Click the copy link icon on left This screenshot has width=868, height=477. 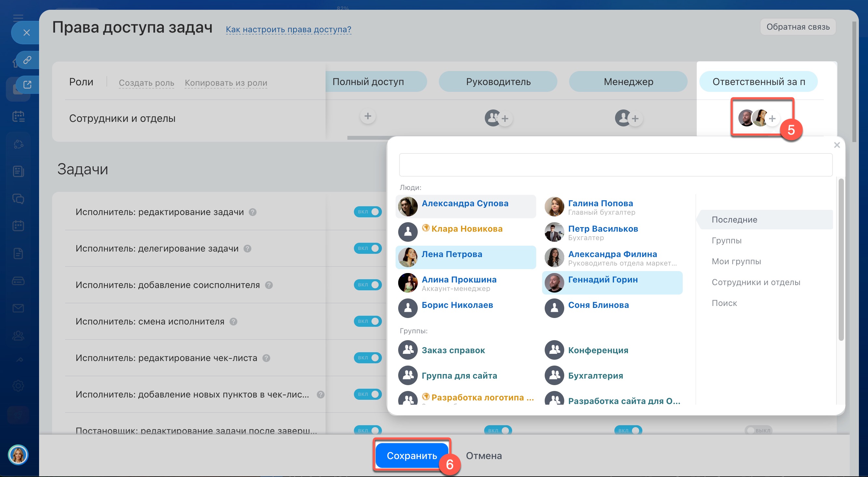[27, 60]
